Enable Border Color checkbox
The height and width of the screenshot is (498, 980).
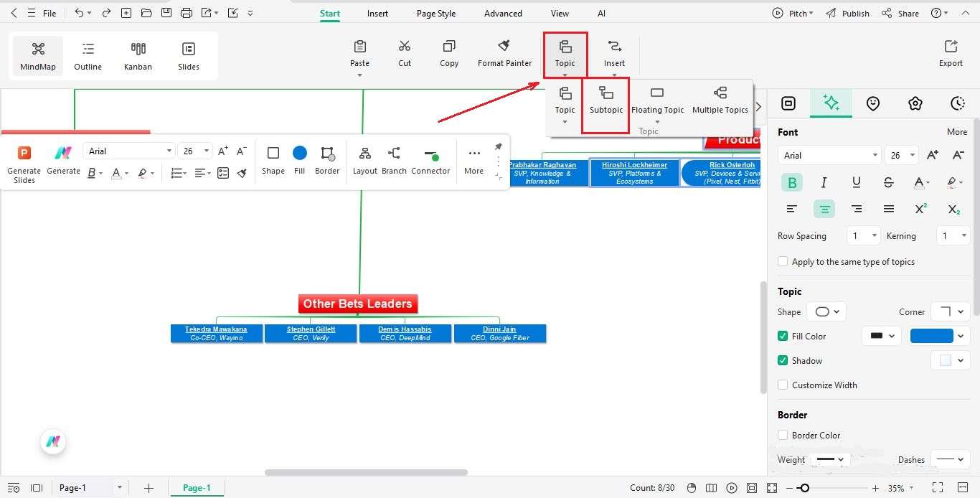pyautogui.click(x=783, y=435)
